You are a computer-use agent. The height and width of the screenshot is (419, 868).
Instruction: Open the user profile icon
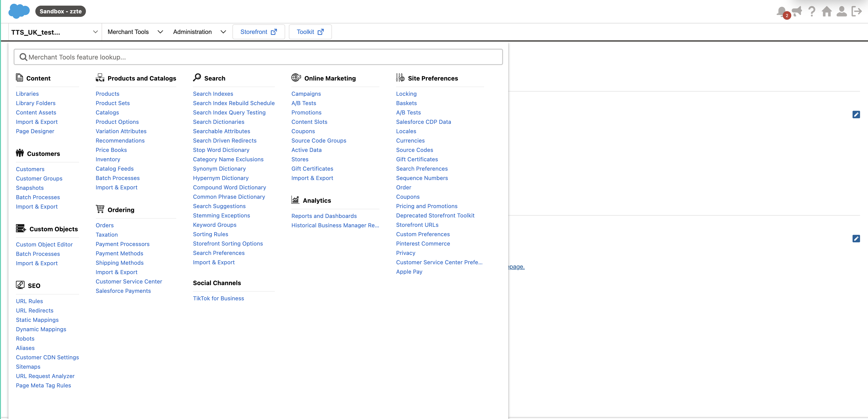pos(841,11)
